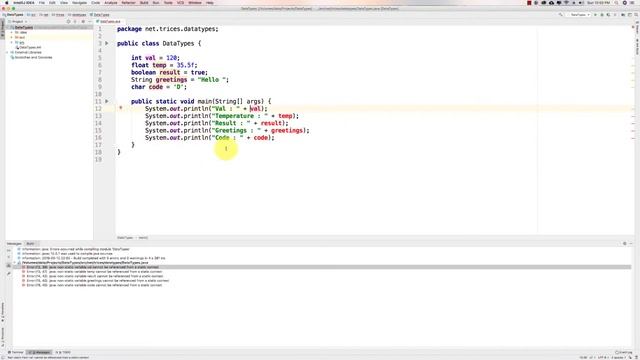640x360 pixels.
Task: Switch to the Build tab in the Messages panel
Action: [30, 244]
